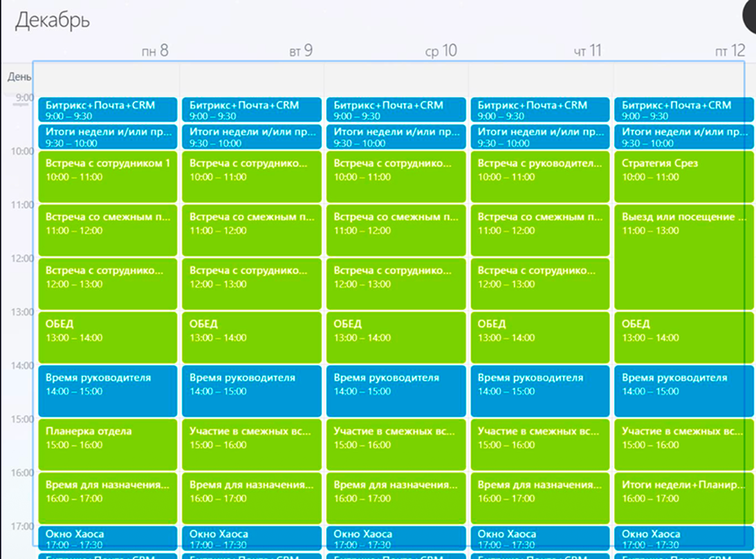
Task: Click the 'пт 12' day header
Action: (x=730, y=51)
